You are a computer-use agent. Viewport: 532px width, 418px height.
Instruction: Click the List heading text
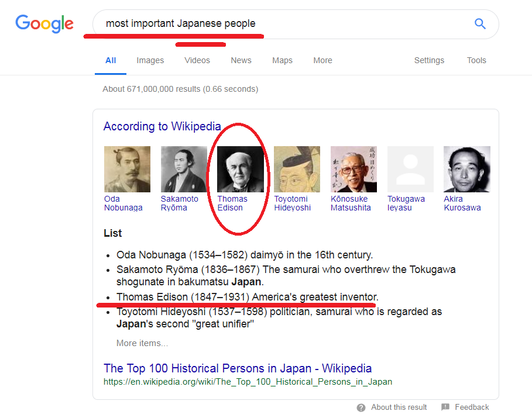(x=112, y=233)
